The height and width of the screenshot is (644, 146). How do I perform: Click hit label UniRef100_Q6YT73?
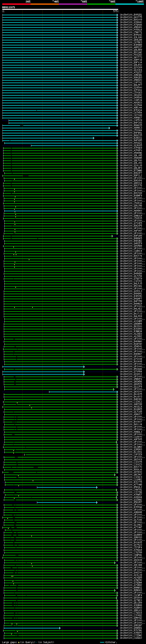131,58
